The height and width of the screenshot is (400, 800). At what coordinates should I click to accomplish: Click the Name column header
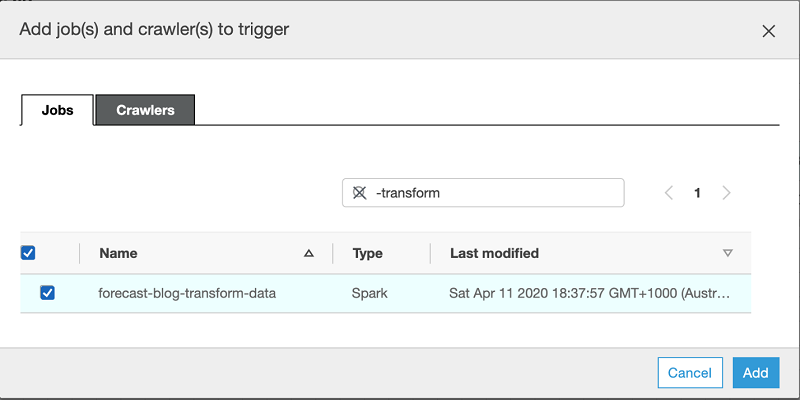119,254
